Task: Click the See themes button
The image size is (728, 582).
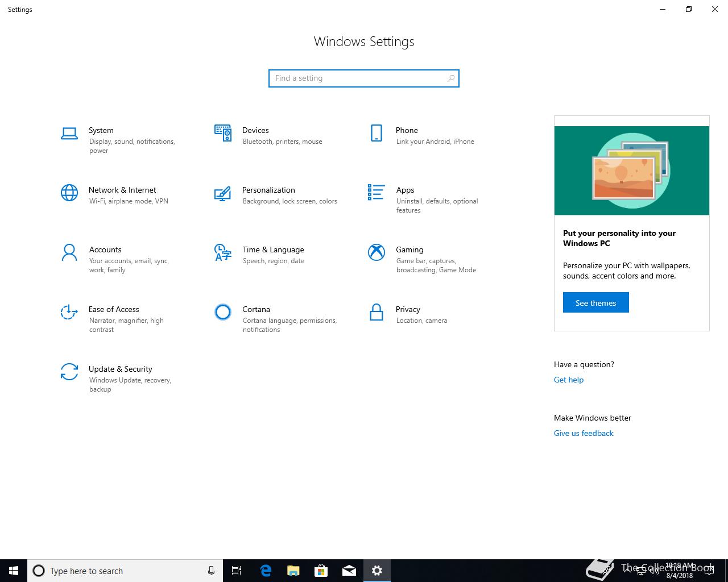Action: coord(596,302)
